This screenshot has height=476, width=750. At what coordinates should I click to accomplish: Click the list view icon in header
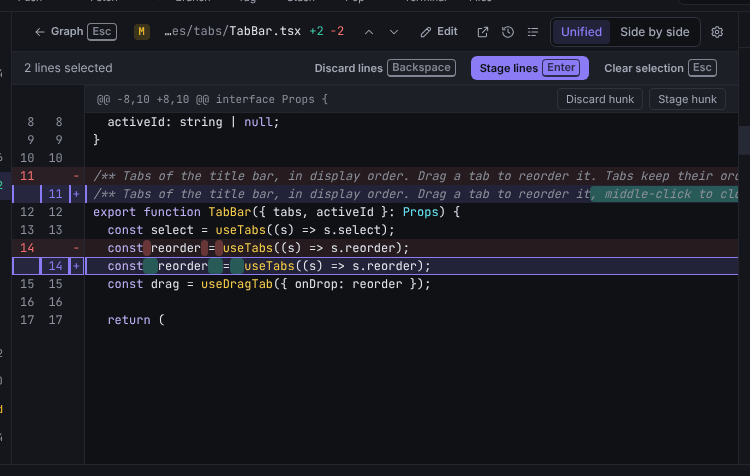click(532, 32)
